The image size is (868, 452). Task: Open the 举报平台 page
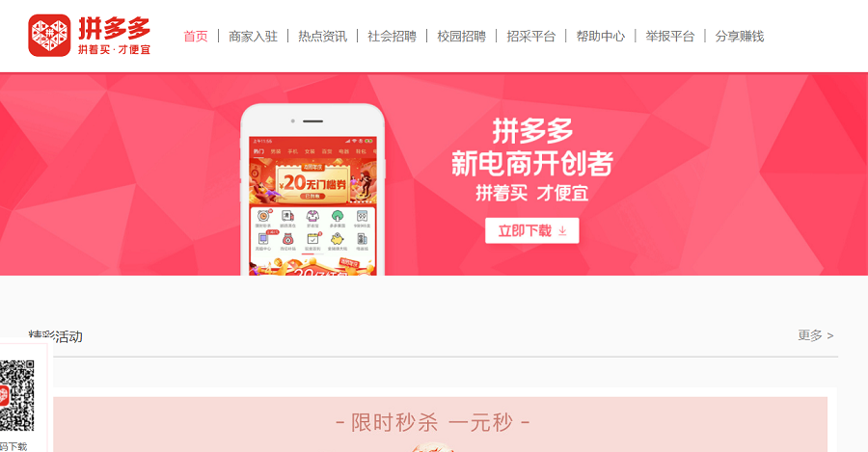[670, 37]
